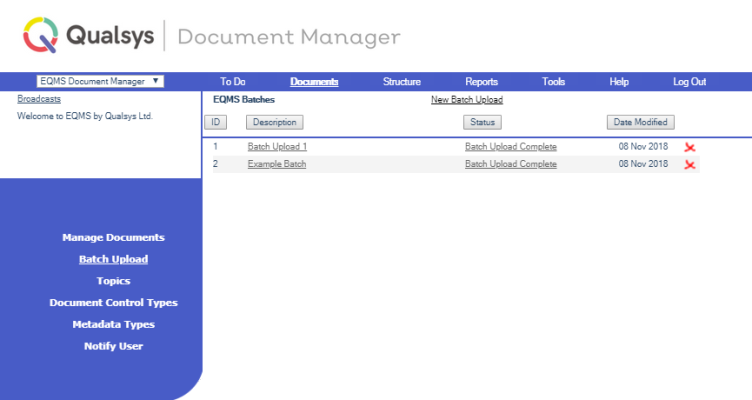The image size is (752, 400).
Task: Open the Batch Upload 1 entry
Action: tap(277, 146)
